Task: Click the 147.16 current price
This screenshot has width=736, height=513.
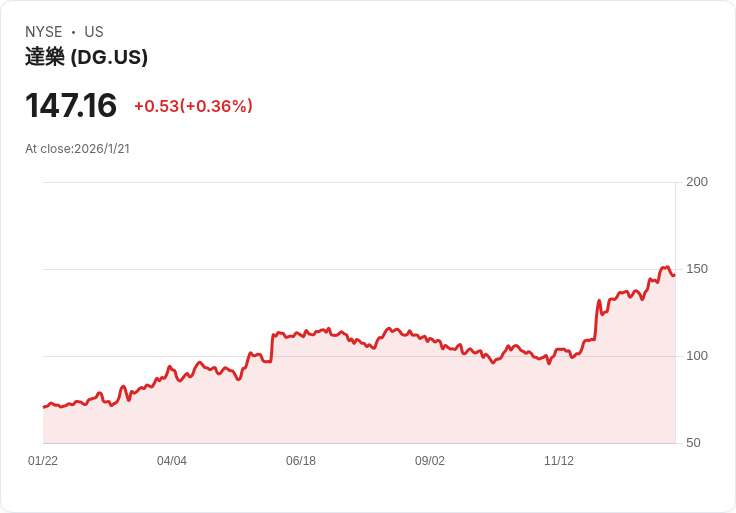Action: 71,105
